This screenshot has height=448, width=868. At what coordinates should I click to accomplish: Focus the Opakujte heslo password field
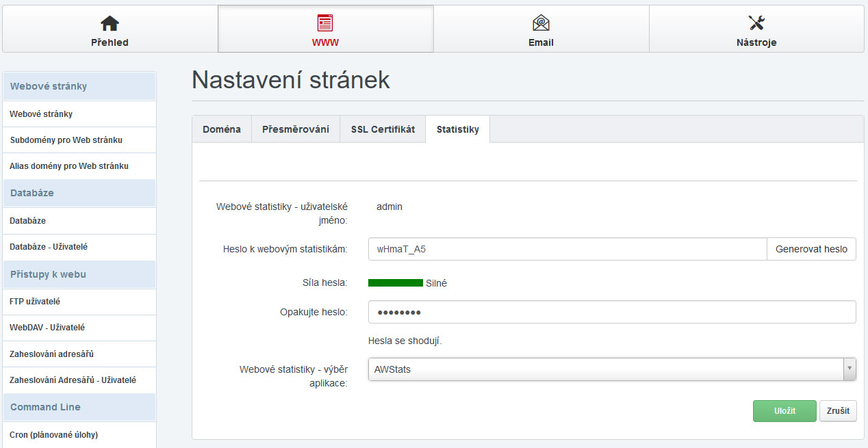[612, 312]
